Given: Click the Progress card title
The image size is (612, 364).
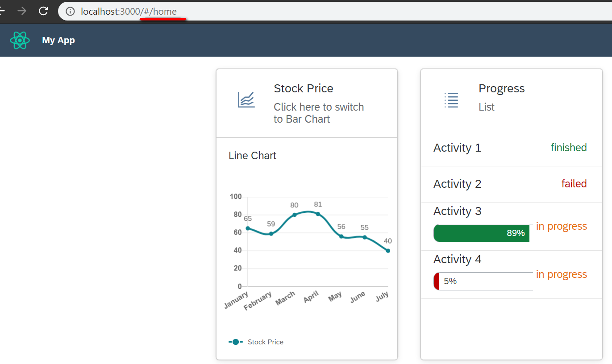Looking at the screenshot, I should 502,88.
